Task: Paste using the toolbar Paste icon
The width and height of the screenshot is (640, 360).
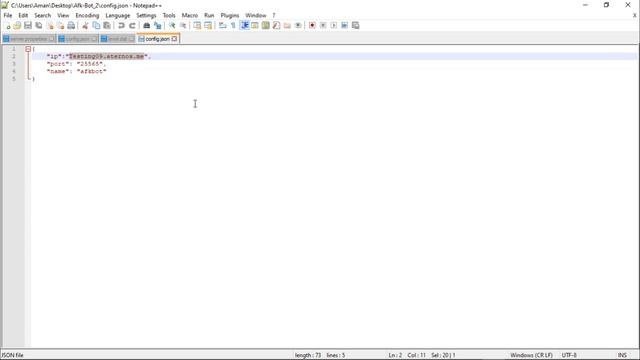Action: coord(107,26)
